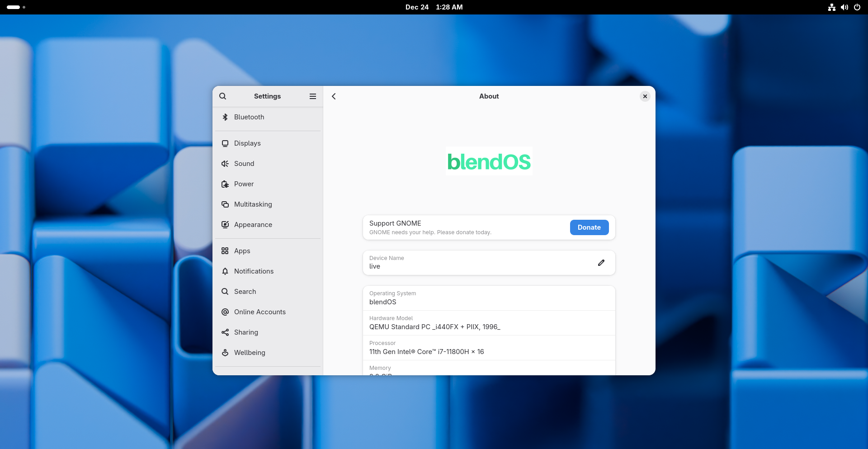Click the Sound speaker icon in sidebar

click(225, 164)
